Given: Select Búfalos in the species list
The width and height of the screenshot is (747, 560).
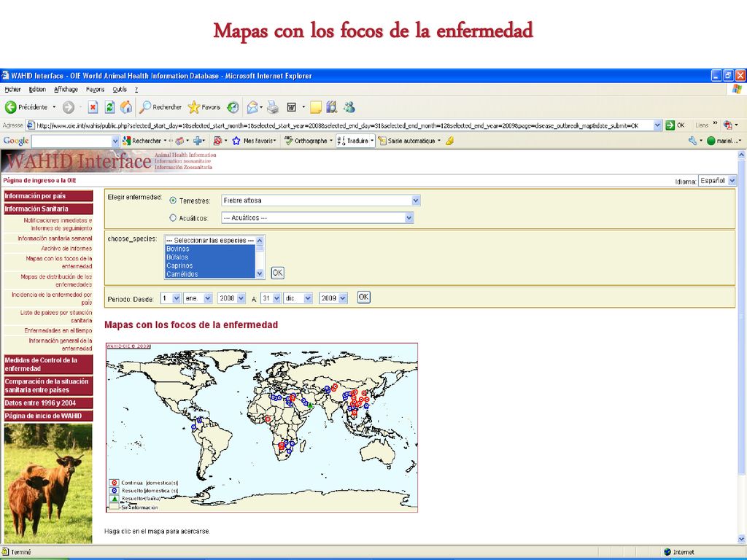Looking at the screenshot, I should (x=210, y=257).
